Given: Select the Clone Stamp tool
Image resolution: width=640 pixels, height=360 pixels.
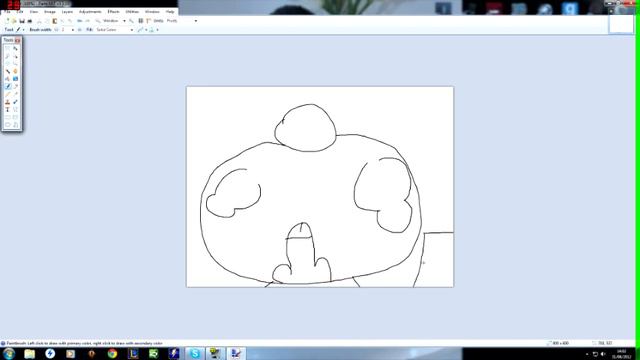Looking at the screenshot, I should [x=8, y=102].
